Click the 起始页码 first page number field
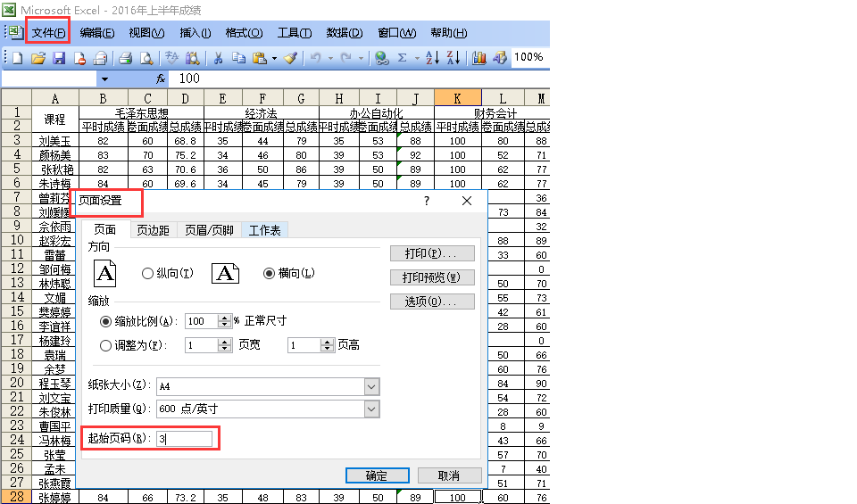The width and height of the screenshot is (857, 504). pos(186,439)
